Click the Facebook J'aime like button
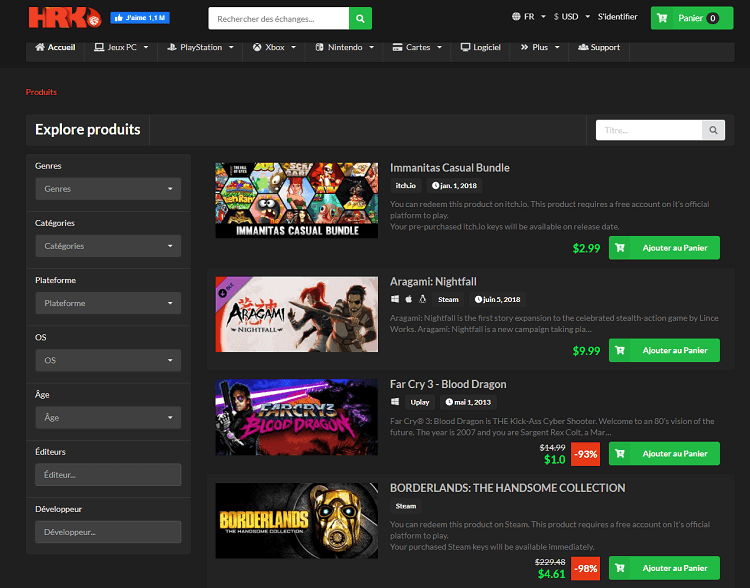The height and width of the screenshot is (588, 750). coord(139,18)
